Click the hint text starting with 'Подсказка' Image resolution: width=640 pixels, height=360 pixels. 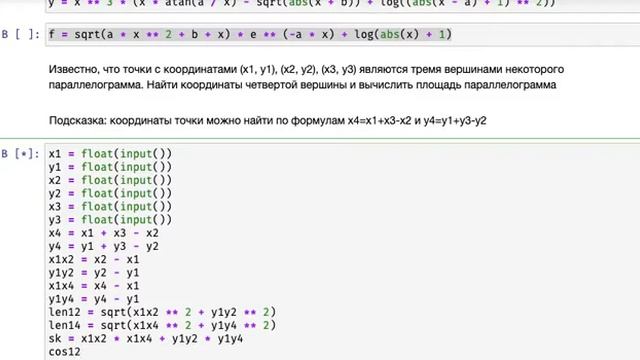[267, 121]
